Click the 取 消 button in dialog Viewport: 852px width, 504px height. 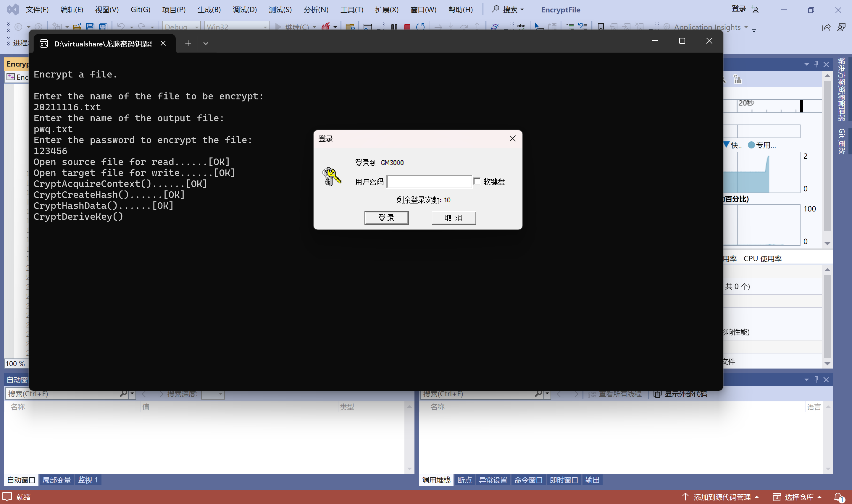point(454,218)
